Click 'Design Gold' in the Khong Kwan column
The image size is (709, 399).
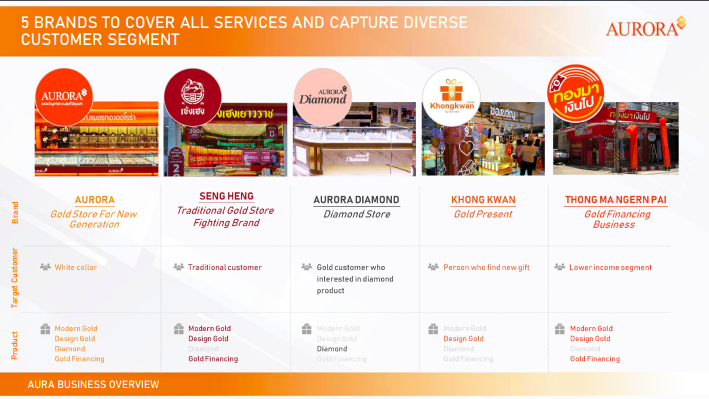click(x=463, y=339)
